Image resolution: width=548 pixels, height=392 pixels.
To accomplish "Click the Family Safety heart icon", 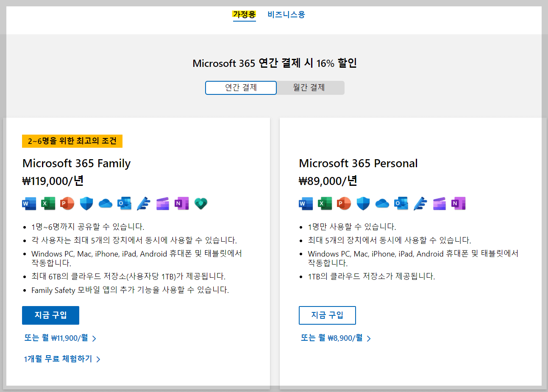I will click(x=201, y=204).
